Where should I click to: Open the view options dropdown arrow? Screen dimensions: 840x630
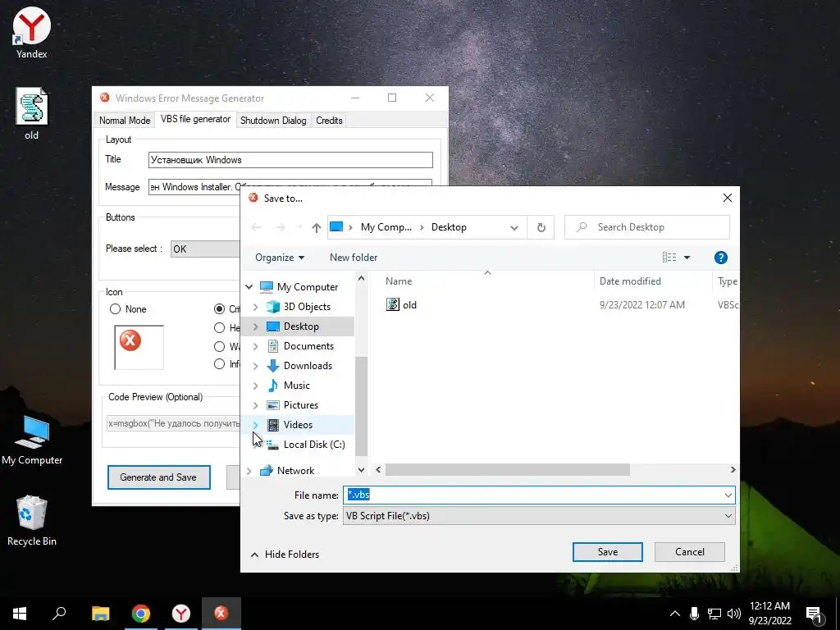[x=687, y=258]
